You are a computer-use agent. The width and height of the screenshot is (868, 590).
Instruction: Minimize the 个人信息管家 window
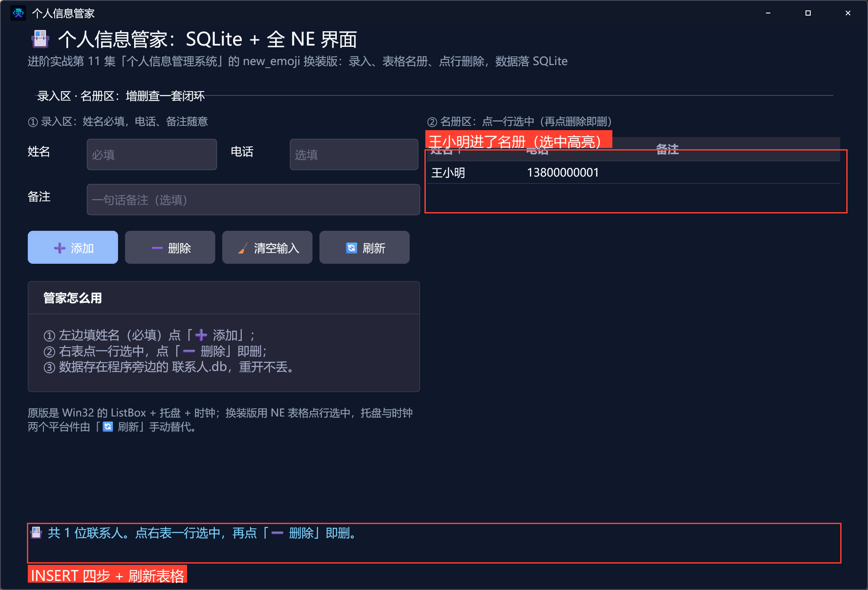(768, 13)
